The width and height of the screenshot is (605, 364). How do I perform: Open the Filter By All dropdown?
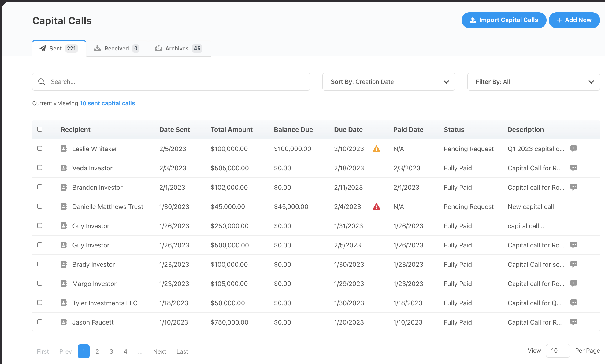pyautogui.click(x=533, y=82)
